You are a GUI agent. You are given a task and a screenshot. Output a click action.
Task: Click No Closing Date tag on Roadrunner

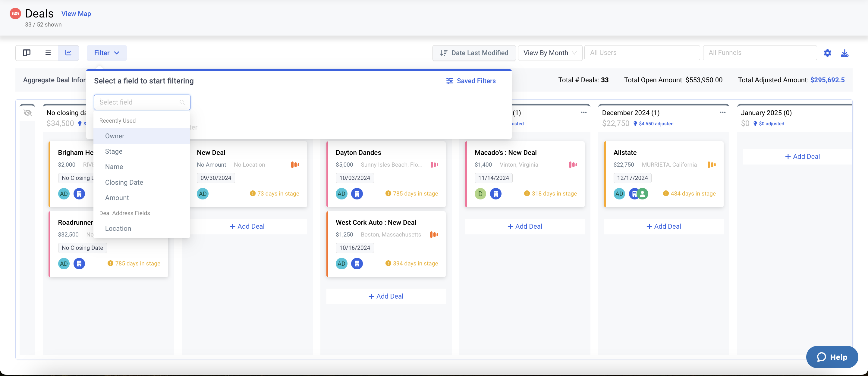(x=82, y=248)
